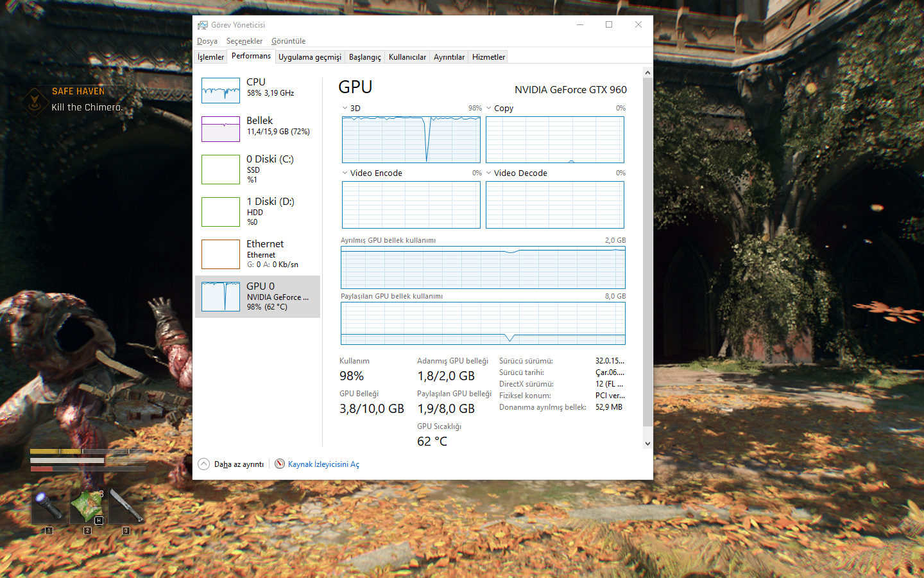Screen dimensions: 924x578
Task: Click the 3,8/10,0 GB GPU memory value
Action: pyautogui.click(x=372, y=408)
